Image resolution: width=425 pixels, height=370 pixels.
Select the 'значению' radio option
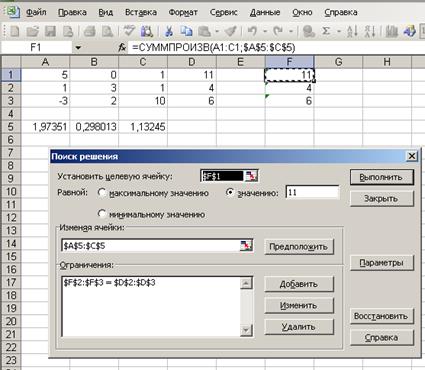[x=230, y=193]
